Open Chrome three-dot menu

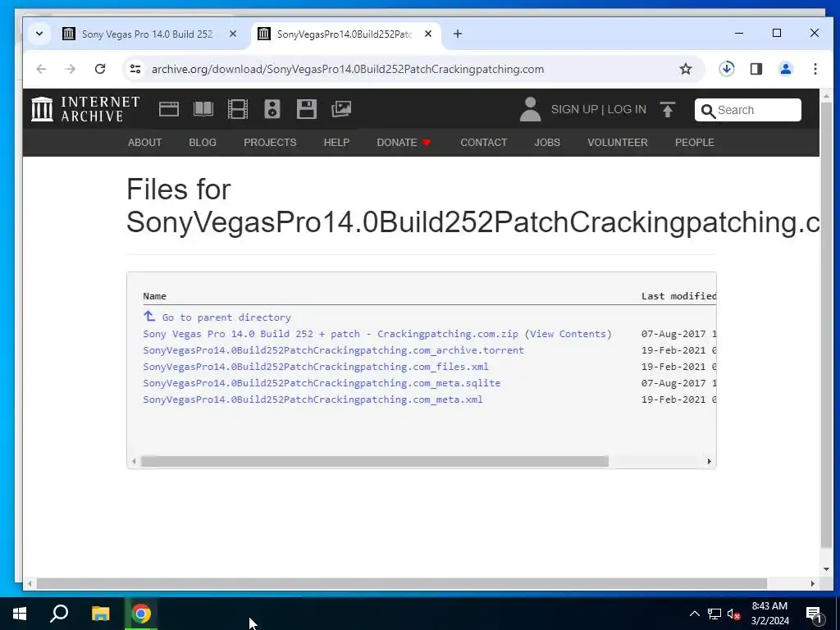pos(815,69)
